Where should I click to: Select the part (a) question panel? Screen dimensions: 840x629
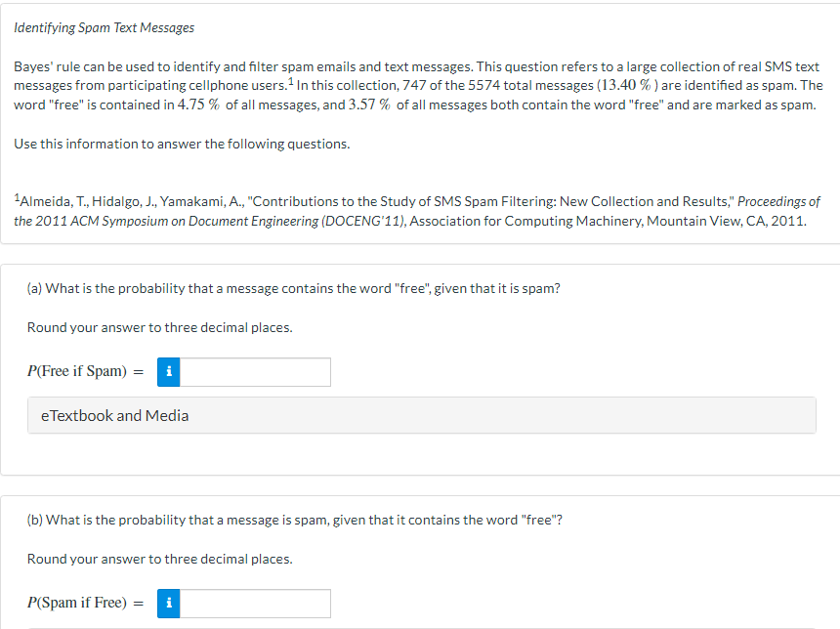(x=420, y=361)
